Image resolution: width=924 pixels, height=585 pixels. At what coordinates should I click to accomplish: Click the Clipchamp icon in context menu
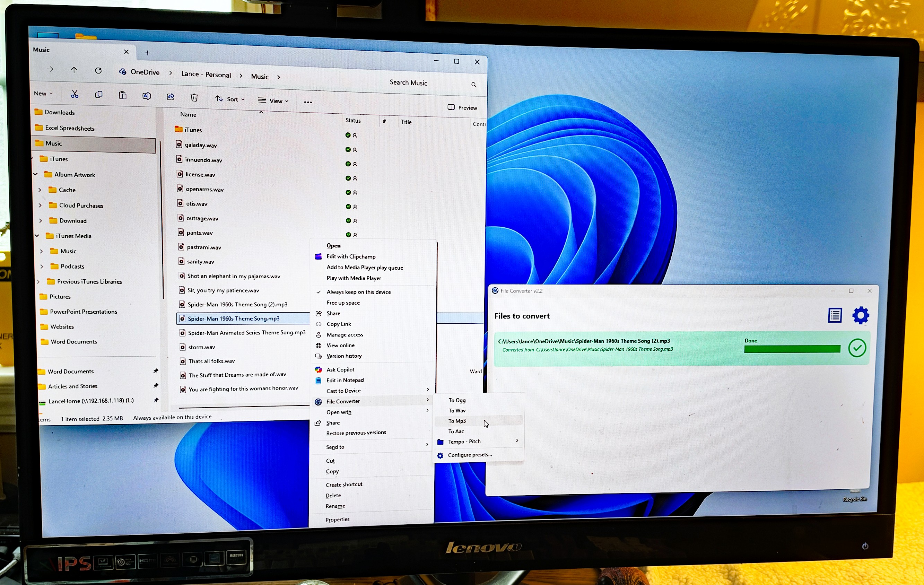tap(318, 257)
